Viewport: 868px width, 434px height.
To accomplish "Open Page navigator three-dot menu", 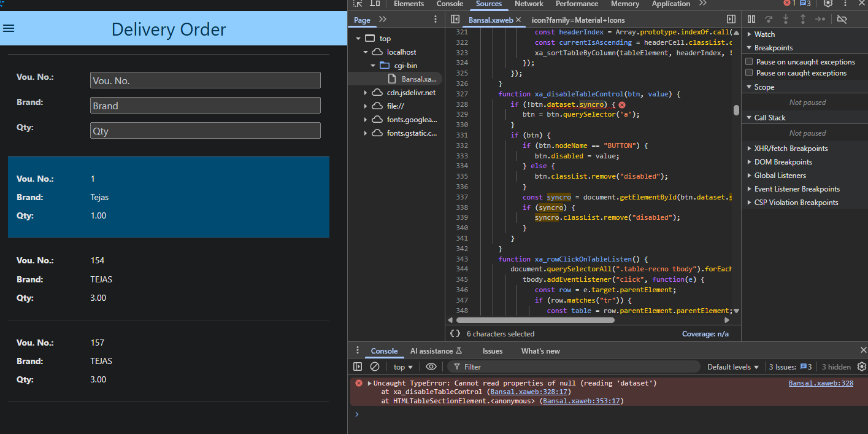I will click(437, 20).
